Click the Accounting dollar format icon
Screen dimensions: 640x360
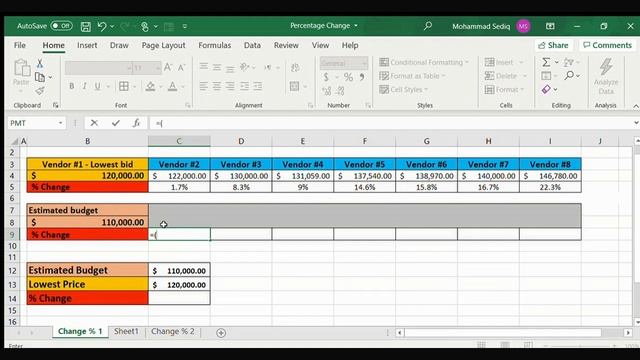(326, 77)
